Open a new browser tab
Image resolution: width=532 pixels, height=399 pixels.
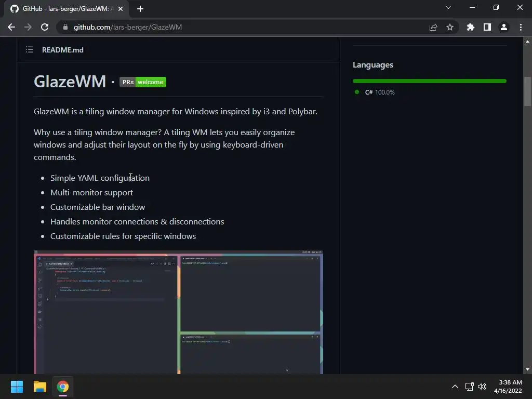click(x=140, y=9)
